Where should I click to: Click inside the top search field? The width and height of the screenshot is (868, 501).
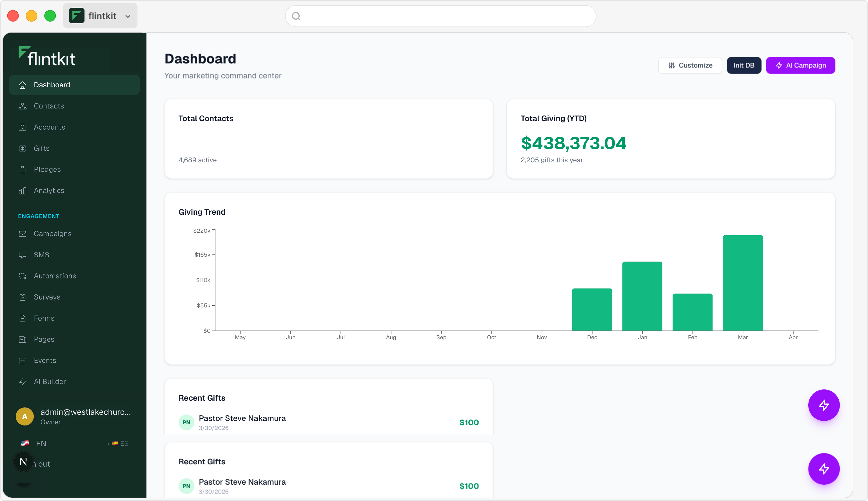[x=440, y=16]
